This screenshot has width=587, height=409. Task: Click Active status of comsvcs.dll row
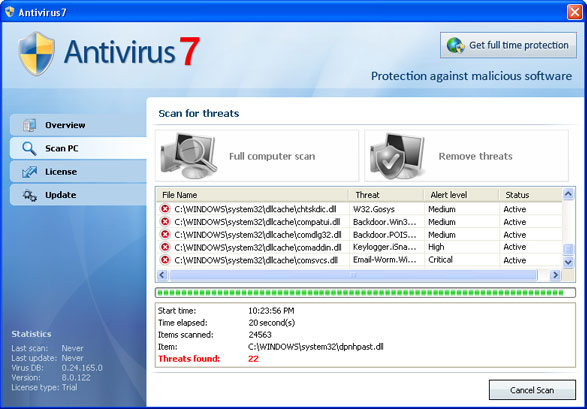[x=515, y=260]
